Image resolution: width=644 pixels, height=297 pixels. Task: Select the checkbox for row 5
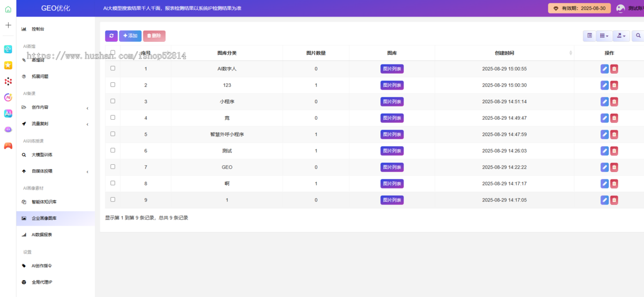point(113,134)
